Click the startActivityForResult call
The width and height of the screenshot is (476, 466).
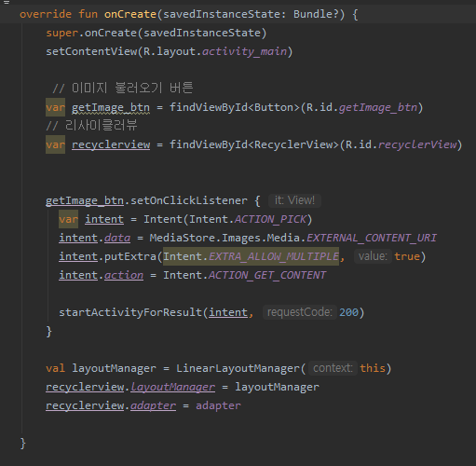point(130,312)
